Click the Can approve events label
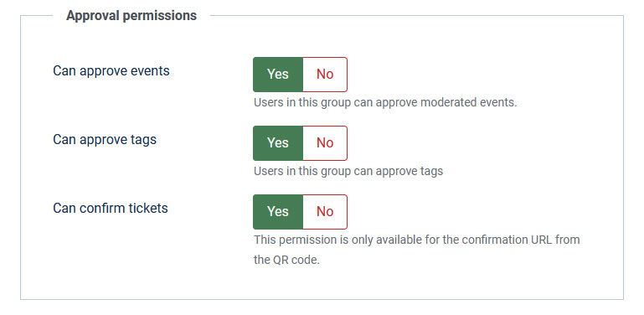Image resolution: width=644 pixels, height=315 pixels. (x=111, y=71)
